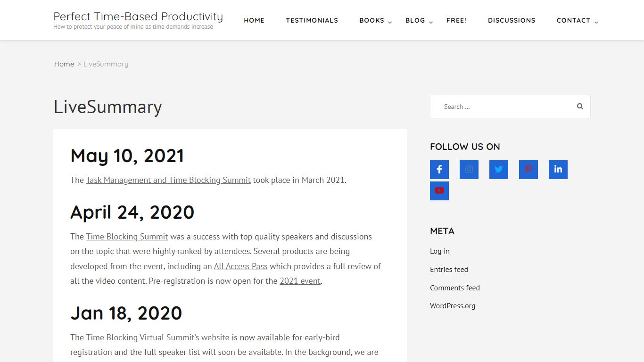Open the Facebook social icon
This screenshot has width=644, height=362.
439,170
